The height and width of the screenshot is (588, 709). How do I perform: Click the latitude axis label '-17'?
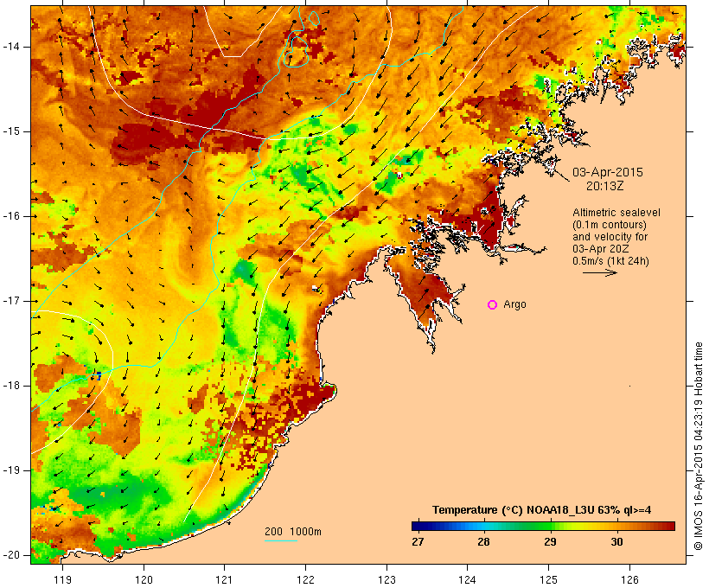pos(10,301)
